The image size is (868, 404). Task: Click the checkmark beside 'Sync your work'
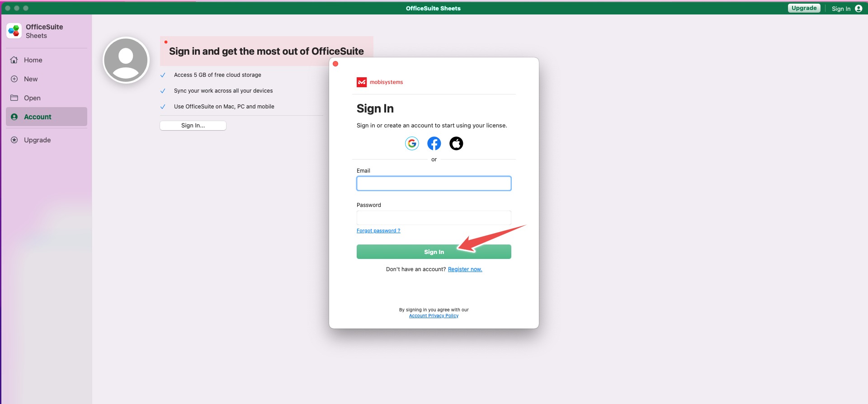[163, 91]
